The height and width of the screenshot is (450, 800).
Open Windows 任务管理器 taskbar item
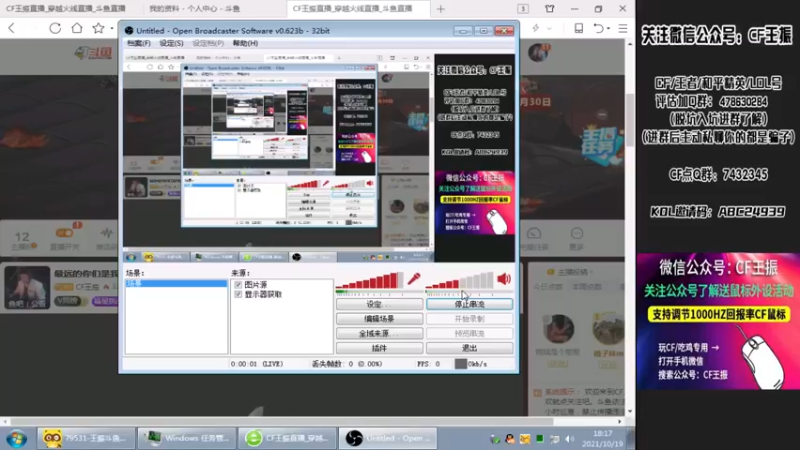click(186, 438)
